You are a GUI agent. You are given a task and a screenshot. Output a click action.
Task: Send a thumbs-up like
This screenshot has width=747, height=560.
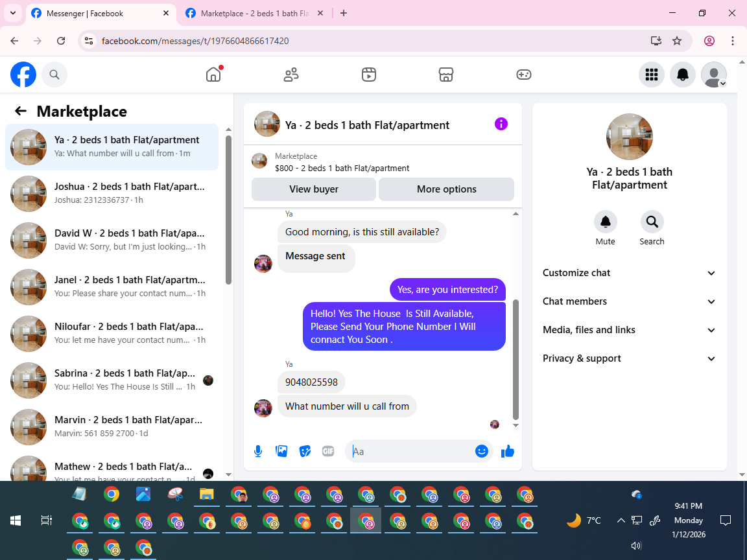(x=508, y=451)
